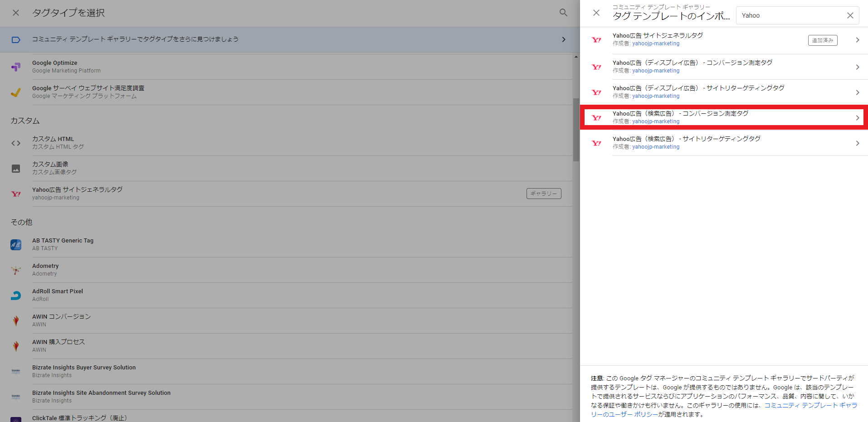
Task: Select Bizrate Insights Buyer Survey Solution
Action: click(x=286, y=372)
